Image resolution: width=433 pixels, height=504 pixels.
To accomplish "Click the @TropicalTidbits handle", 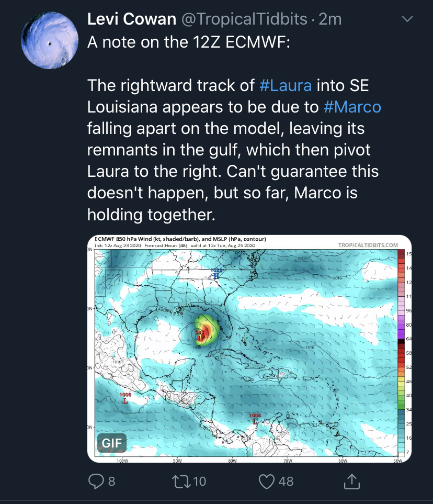I will point(244,19).
